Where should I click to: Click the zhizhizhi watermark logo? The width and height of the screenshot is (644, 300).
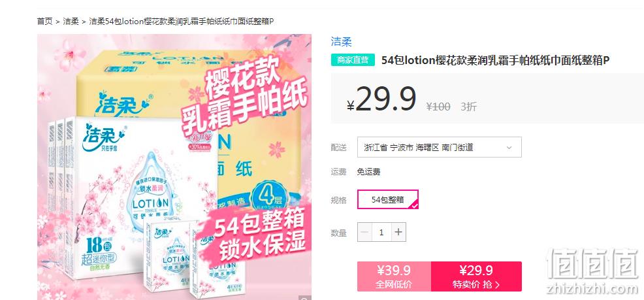pyautogui.click(x=592, y=271)
